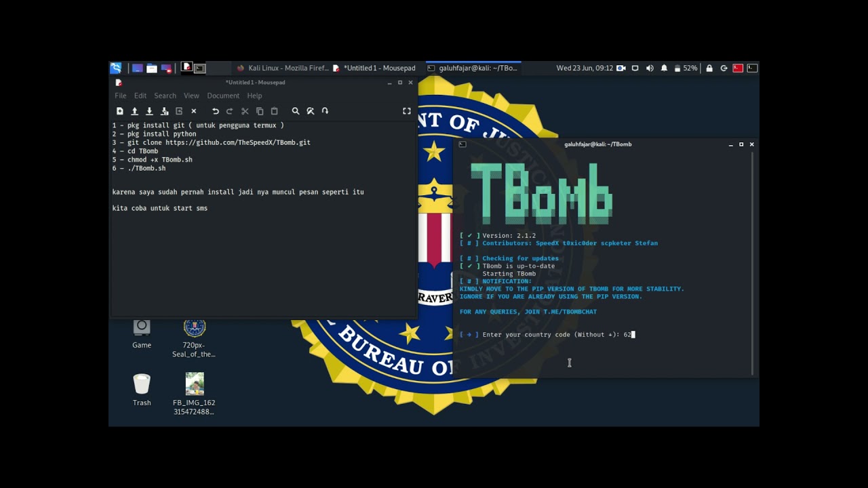Open the Kali dragon applications menu
The width and height of the screenshot is (868, 488).
coord(116,68)
